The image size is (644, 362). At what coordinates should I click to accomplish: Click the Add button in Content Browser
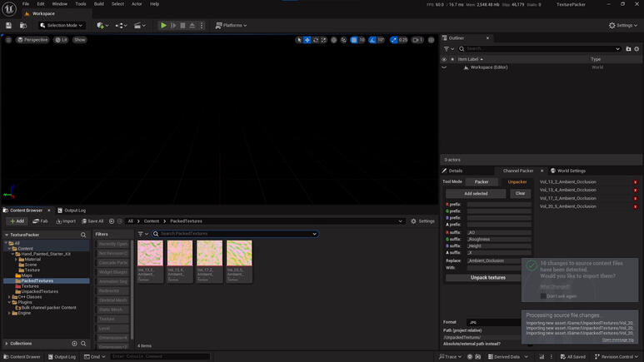pos(17,221)
